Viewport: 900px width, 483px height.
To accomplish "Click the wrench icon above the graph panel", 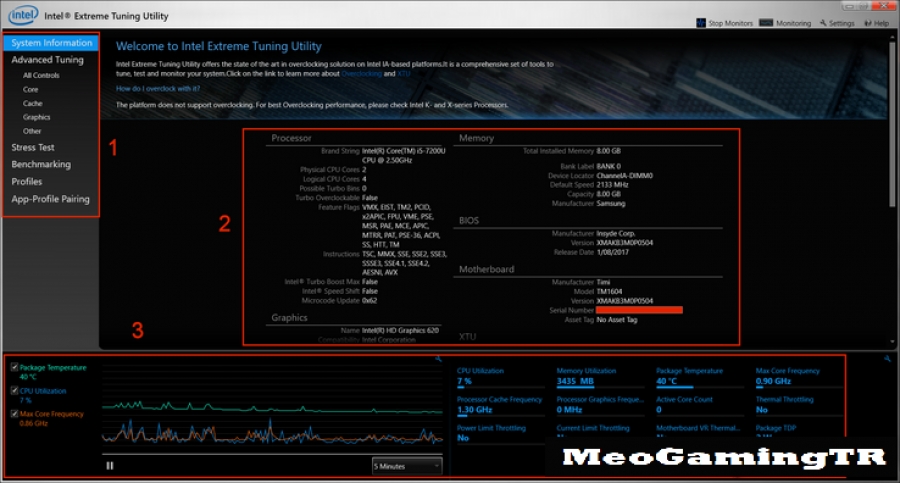I will click(437, 358).
